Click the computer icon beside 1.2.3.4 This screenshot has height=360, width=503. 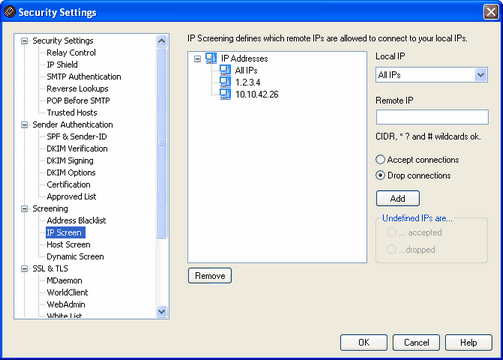[225, 82]
